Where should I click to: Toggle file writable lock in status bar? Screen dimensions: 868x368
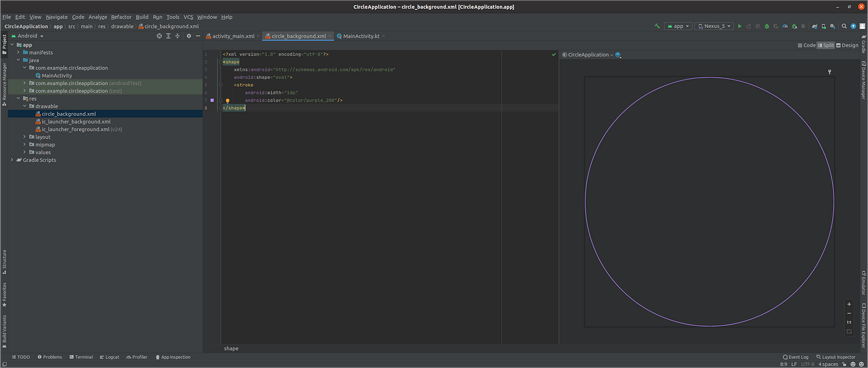tap(844, 364)
